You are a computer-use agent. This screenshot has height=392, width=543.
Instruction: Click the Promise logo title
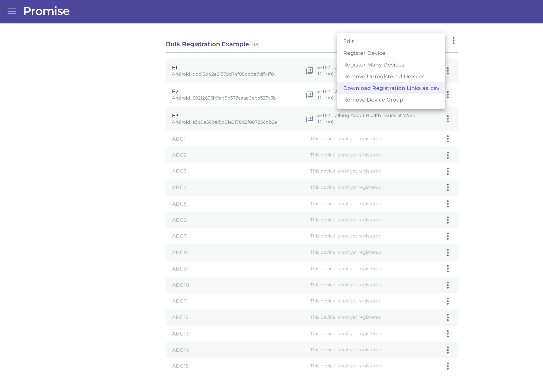[46, 11]
